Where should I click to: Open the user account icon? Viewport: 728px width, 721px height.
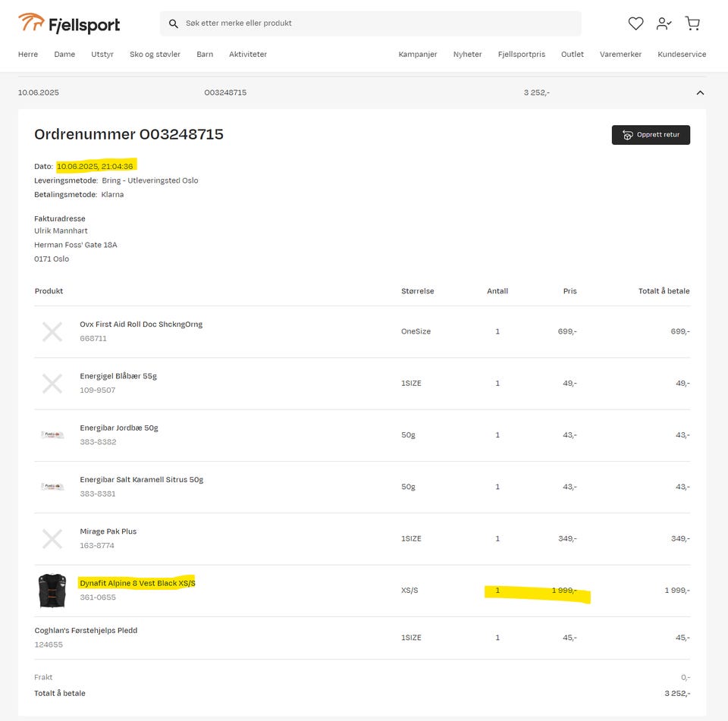coord(664,24)
